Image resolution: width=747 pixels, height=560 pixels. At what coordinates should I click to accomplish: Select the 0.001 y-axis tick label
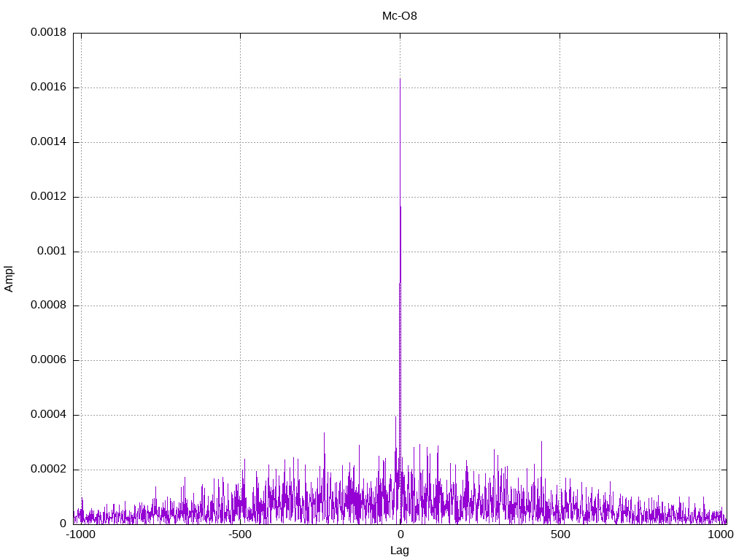(x=53, y=251)
